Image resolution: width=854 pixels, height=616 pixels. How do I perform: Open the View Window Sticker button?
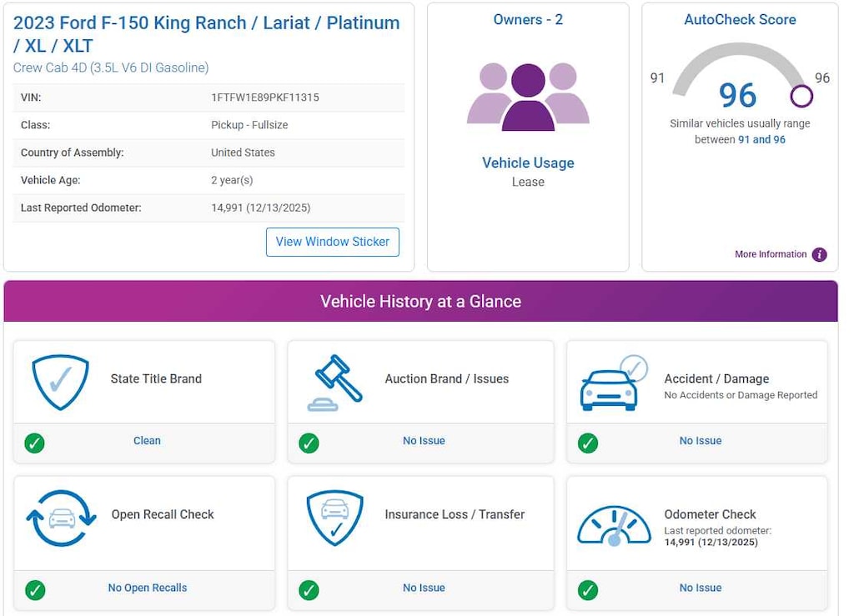click(333, 242)
